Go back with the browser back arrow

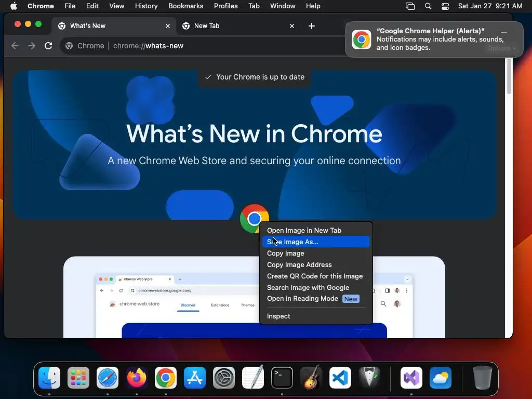[15, 46]
